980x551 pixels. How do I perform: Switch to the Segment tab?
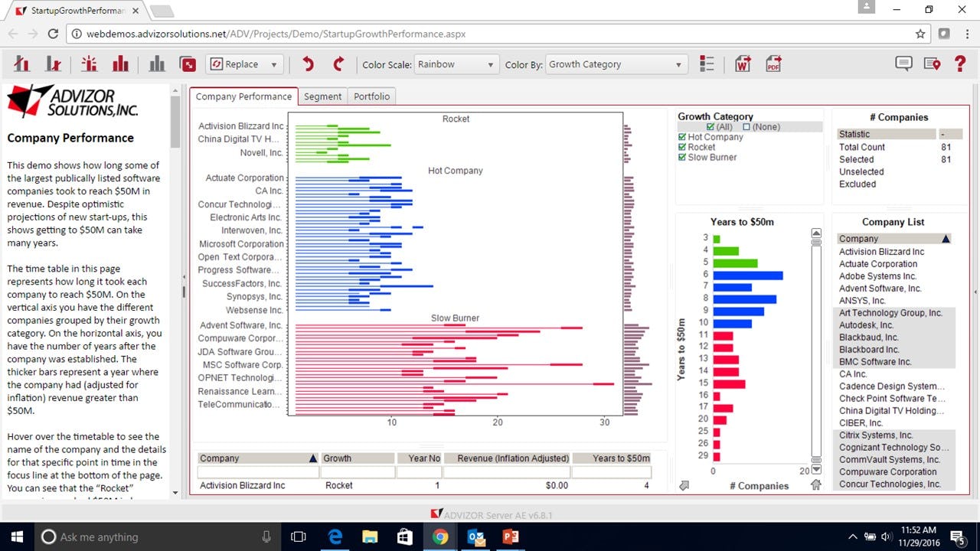coord(322,96)
